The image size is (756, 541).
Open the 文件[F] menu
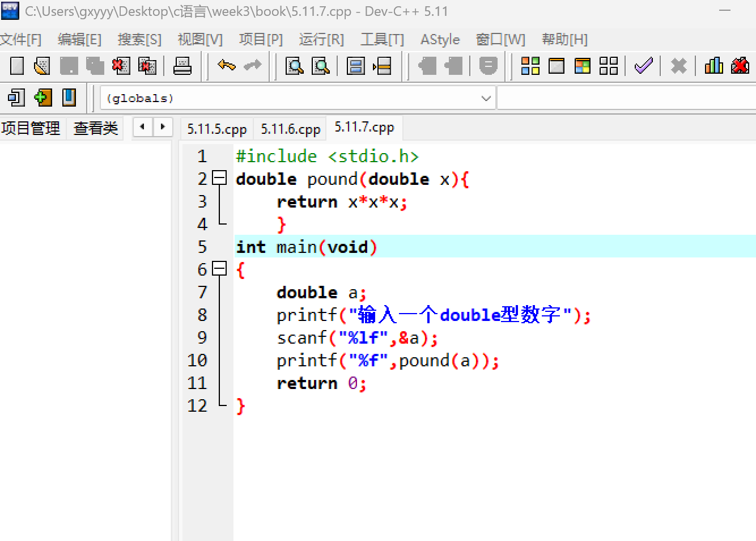(x=21, y=40)
